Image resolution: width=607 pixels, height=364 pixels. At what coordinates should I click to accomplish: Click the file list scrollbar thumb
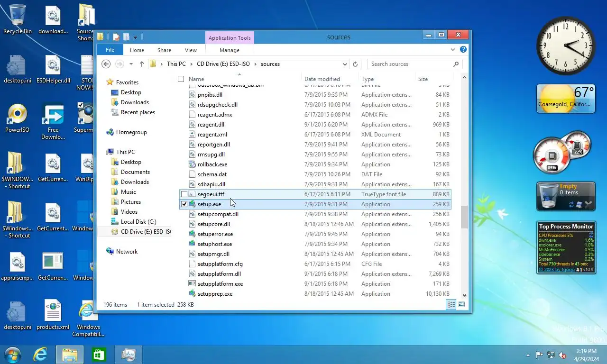464,217
